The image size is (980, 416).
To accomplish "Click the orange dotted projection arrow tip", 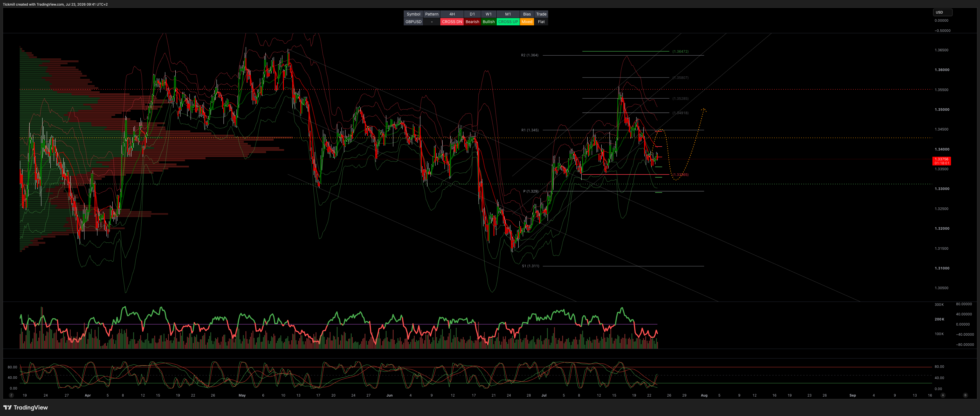I will tap(704, 110).
